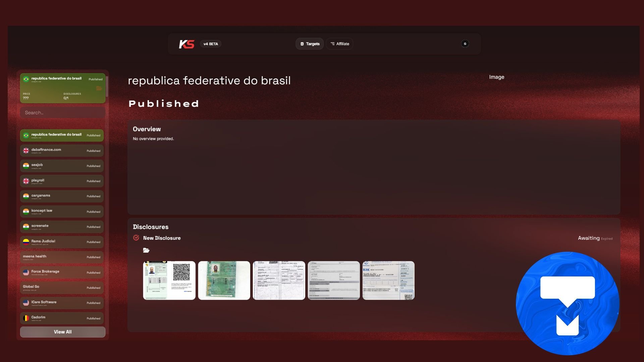Open the green document thumbnail
Viewport: 644px width, 362px height.
point(224,281)
